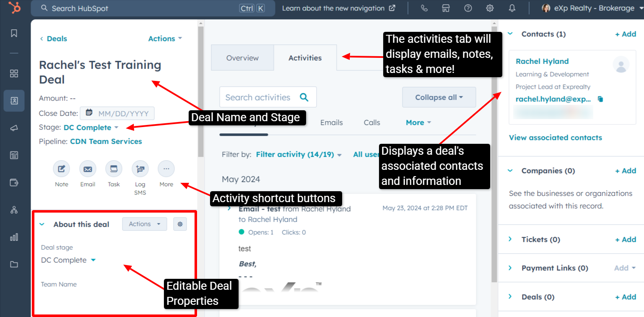Open the Settings gear in the top bar
The height and width of the screenshot is (317, 644).
point(490,8)
